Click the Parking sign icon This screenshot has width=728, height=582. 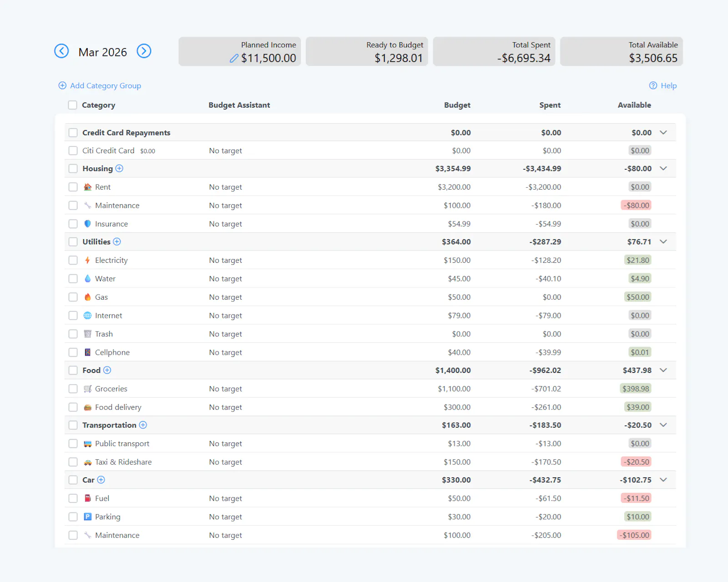88,517
